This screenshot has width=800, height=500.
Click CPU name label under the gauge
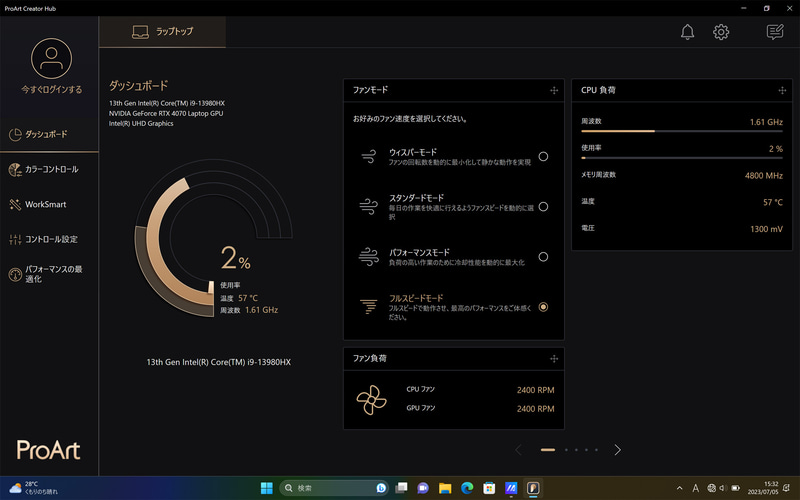point(218,362)
